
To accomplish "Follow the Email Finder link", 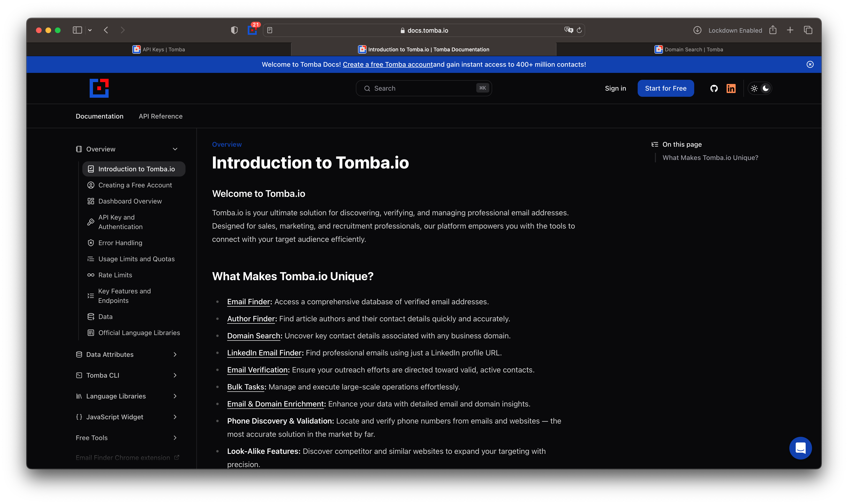I will click(249, 302).
